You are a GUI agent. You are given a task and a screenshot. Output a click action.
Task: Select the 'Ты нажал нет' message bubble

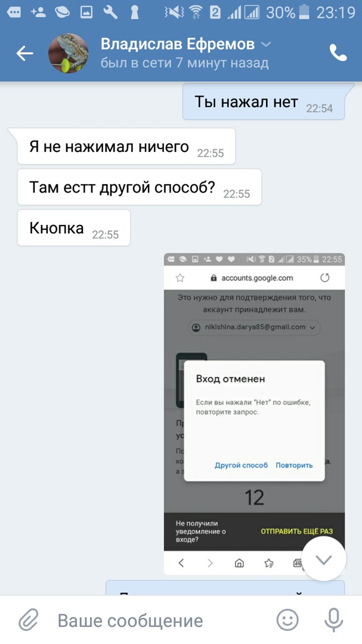(x=264, y=101)
